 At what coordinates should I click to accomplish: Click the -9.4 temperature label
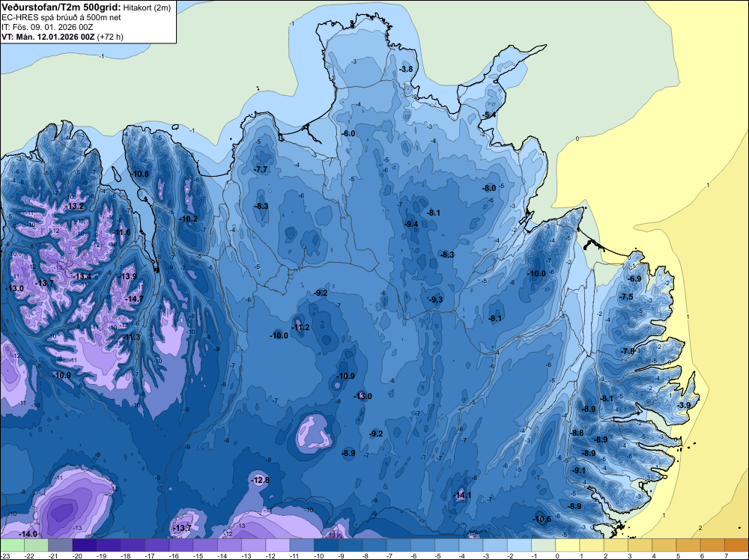(x=410, y=225)
